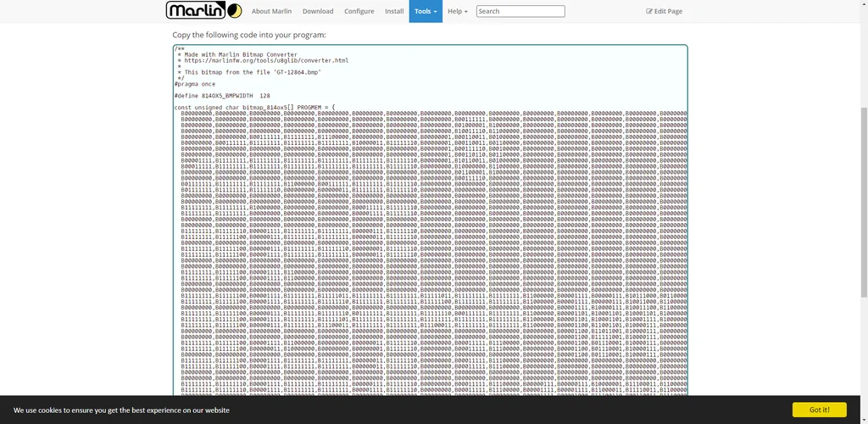Click 'Made with Marlin Bitmap Converter' comment
Screen dimensions: 868x424
(237, 55)
